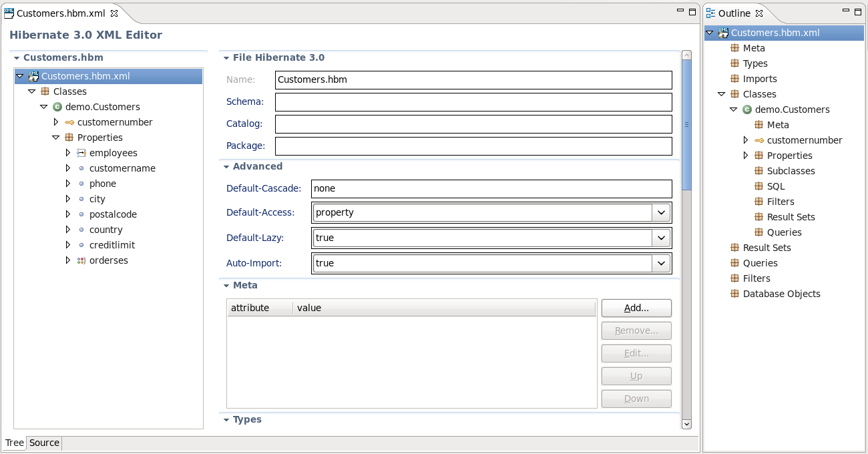Click the Subclasses node icon in Outline
The image size is (868, 454).
point(758,170)
